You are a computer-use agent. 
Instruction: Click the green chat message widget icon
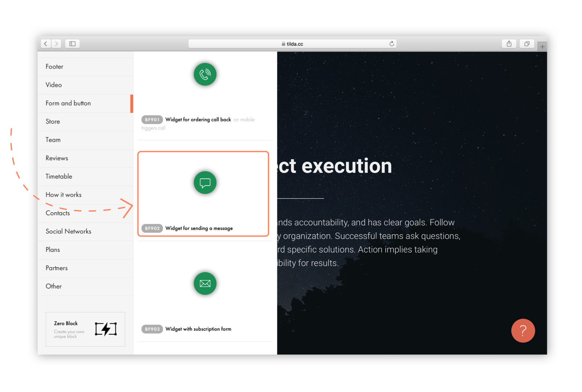coord(205,182)
